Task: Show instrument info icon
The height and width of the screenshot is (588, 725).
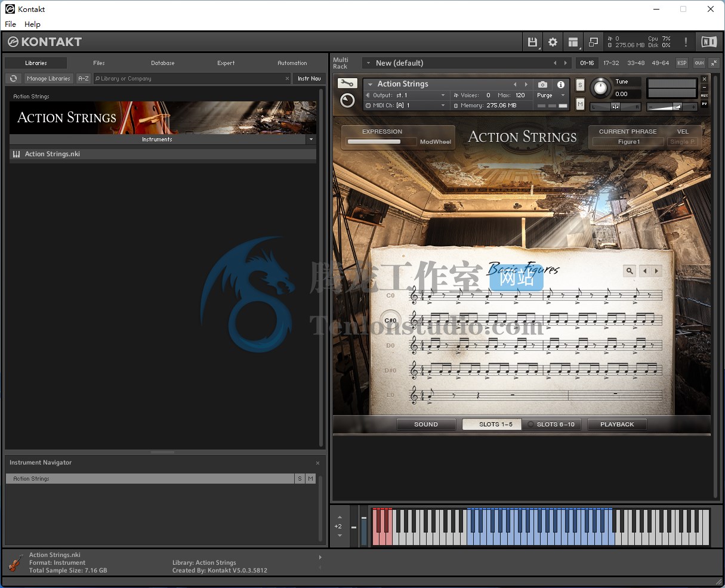Action: pos(561,85)
